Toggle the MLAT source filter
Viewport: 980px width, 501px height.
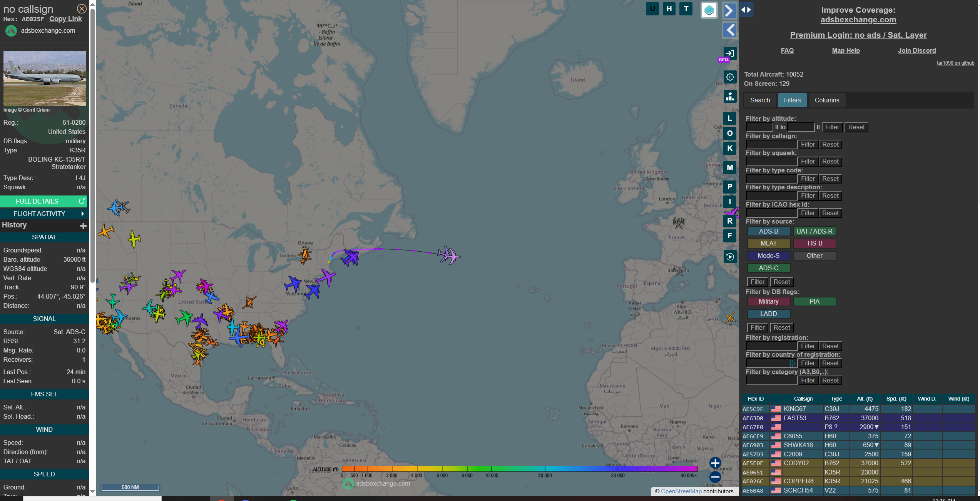pos(768,244)
